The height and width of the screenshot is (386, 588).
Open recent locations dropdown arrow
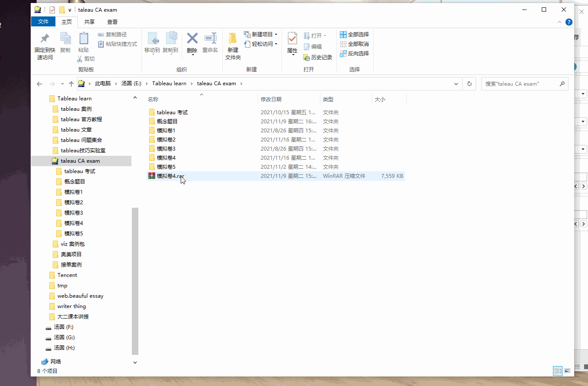click(x=62, y=84)
